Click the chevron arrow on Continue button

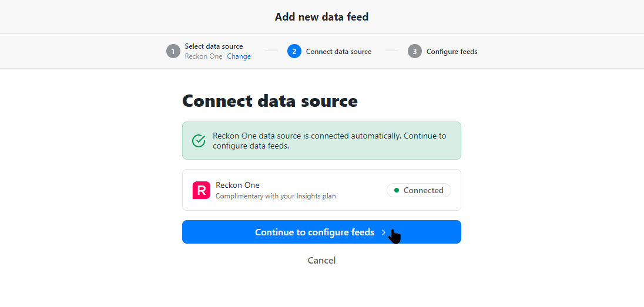(x=384, y=232)
